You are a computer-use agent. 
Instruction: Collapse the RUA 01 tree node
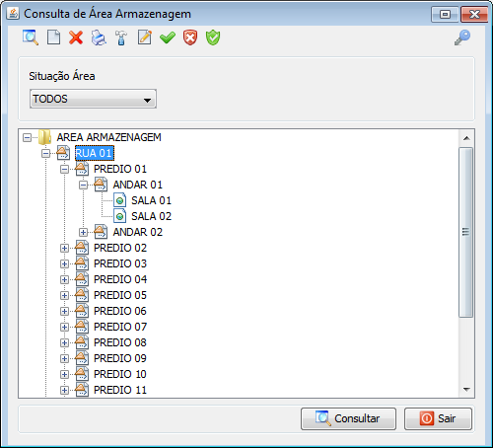(x=45, y=153)
